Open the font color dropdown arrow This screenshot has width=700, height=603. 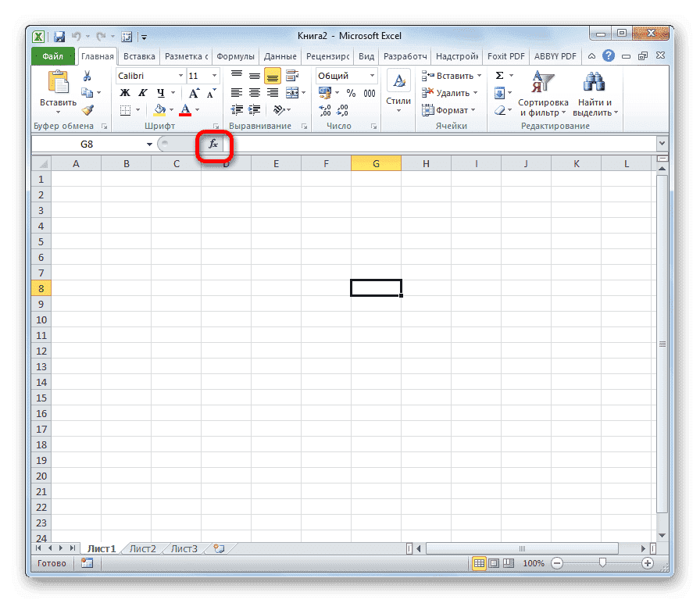[x=198, y=109]
